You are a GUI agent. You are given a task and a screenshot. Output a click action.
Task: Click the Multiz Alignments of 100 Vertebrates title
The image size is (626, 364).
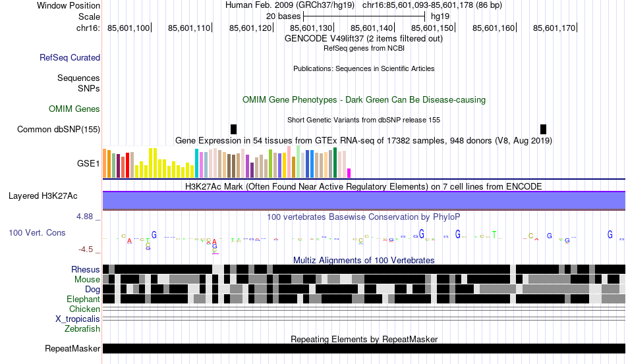click(x=364, y=261)
